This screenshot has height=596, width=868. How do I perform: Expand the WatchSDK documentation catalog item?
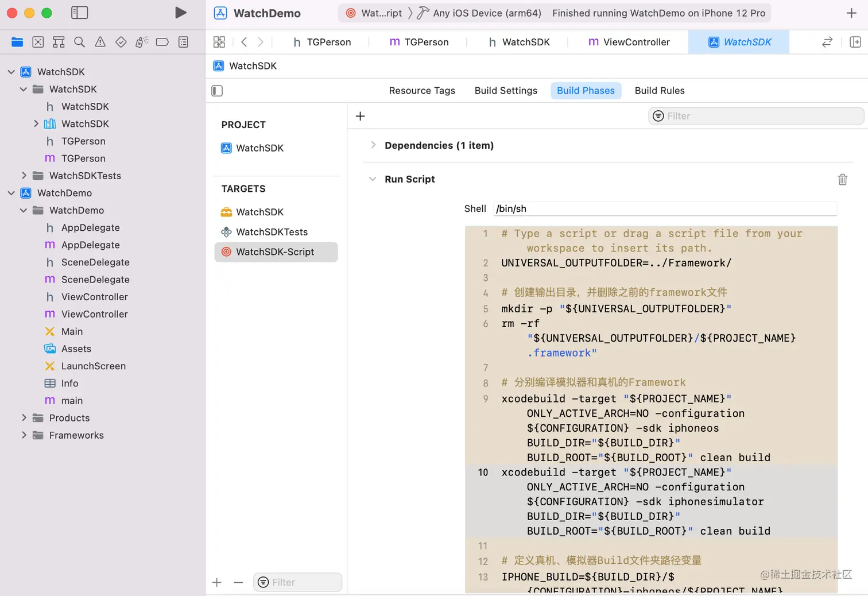pos(36,123)
